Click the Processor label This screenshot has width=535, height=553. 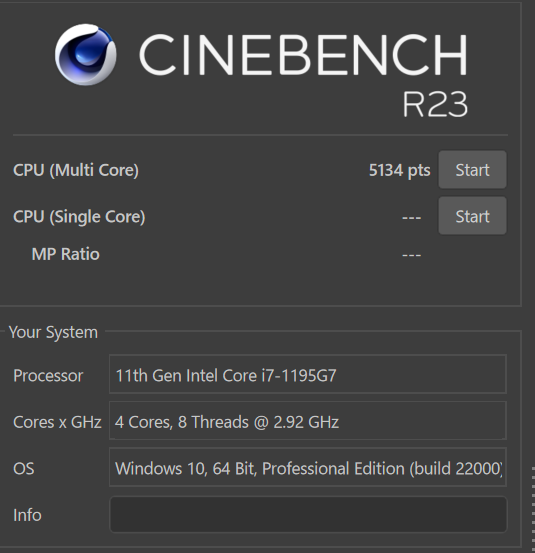tap(48, 376)
